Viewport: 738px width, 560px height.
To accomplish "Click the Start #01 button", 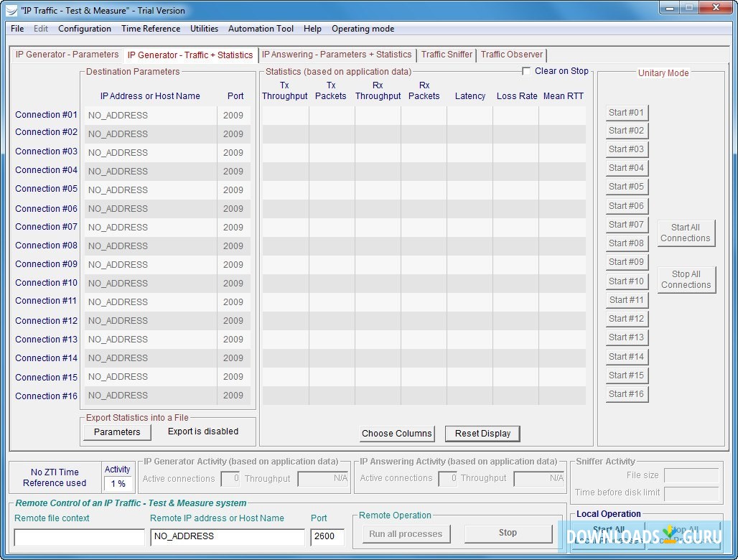I will pyautogui.click(x=627, y=113).
